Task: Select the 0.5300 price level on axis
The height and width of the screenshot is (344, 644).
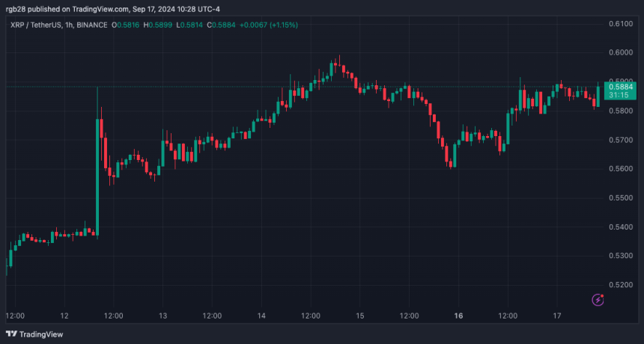Action: (622, 257)
